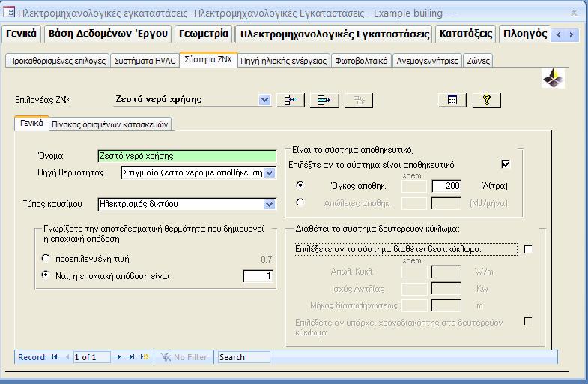This screenshot has height=384, width=588.
Task: Click the diamond logo icon at top right
Action: click(x=553, y=78)
